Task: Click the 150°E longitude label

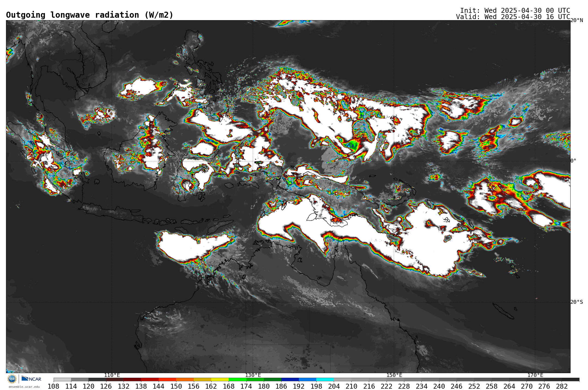Action: (x=394, y=375)
